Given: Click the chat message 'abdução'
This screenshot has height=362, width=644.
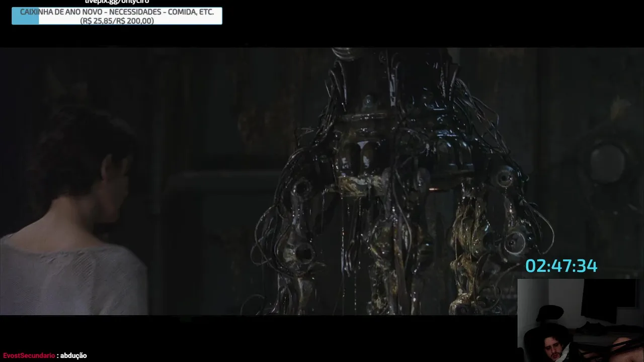Looking at the screenshot, I should 74,355.
